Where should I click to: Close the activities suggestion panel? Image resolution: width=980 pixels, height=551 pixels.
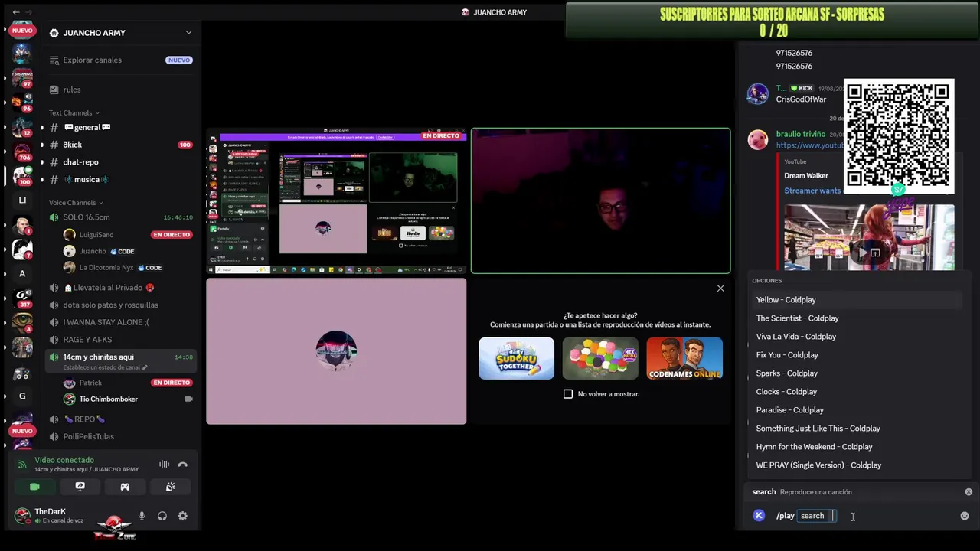coord(720,289)
